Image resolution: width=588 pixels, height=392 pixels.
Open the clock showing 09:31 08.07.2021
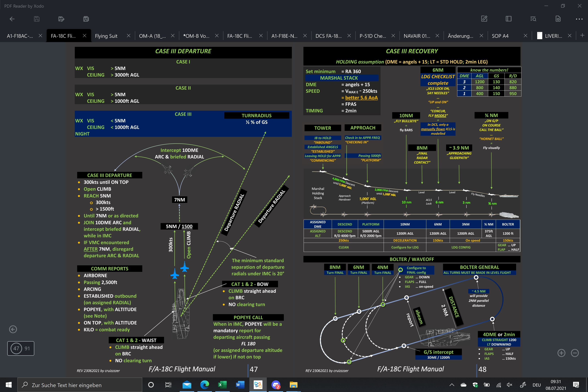[x=556, y=385]
